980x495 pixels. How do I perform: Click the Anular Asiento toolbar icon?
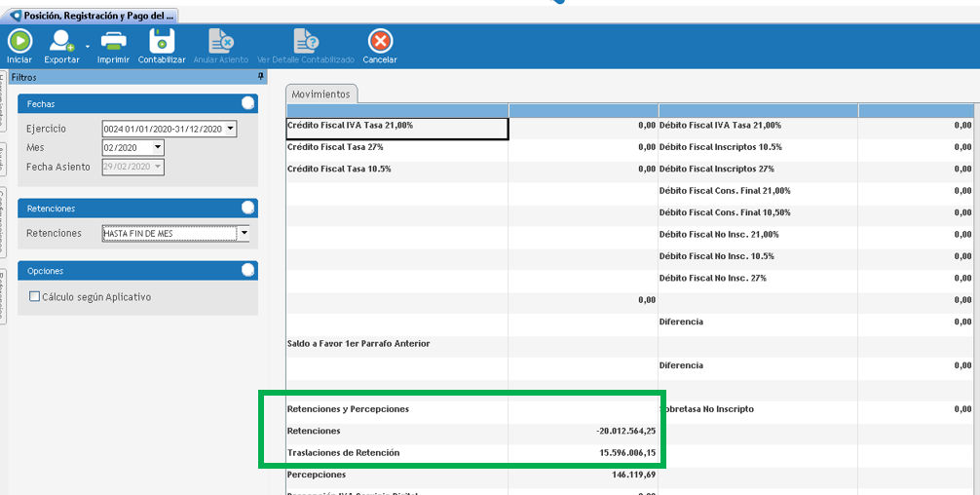[221, 41]
